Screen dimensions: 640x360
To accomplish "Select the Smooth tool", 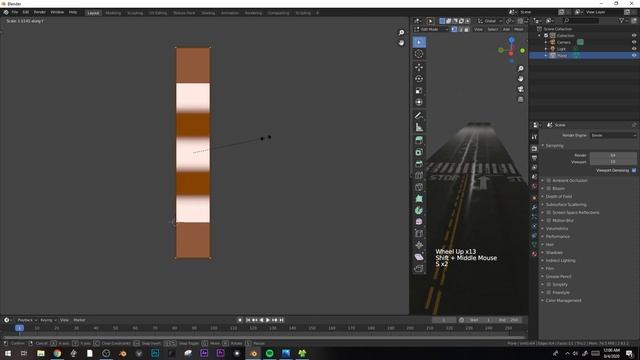I will point(419,222).
